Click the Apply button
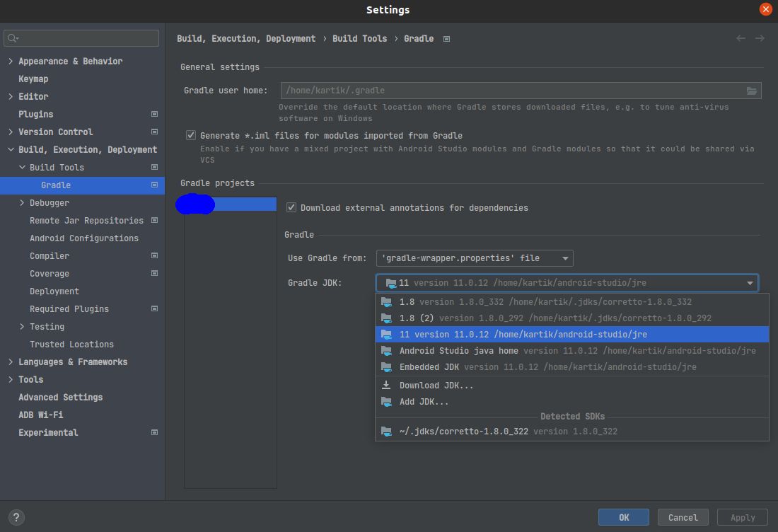Viewport: 778px width, 532px height. [742, 517]
